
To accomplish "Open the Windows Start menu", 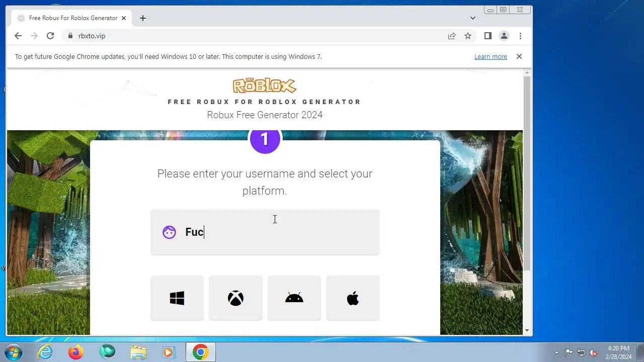I will (x=14, y=352).
